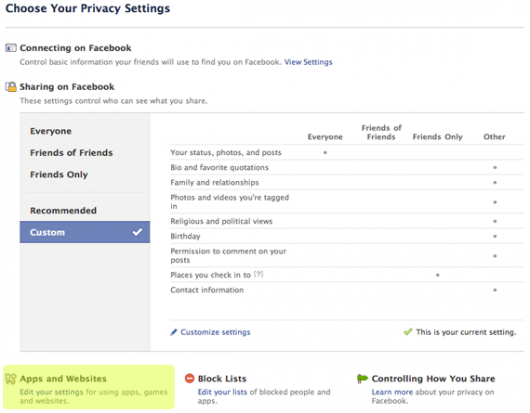530x413 pixels.
Task: Click 'These settings control who can see' text
Action: pyautogui.click(x=114, y=101)
